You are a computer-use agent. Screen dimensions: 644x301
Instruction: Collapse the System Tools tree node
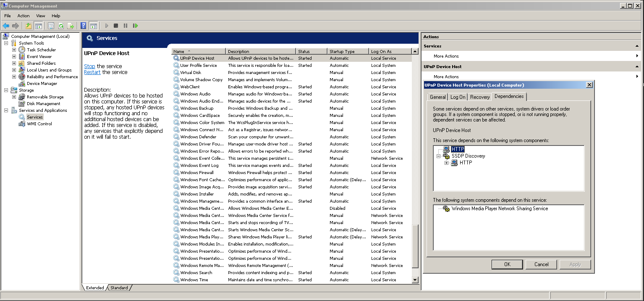[x=6, y=43]
